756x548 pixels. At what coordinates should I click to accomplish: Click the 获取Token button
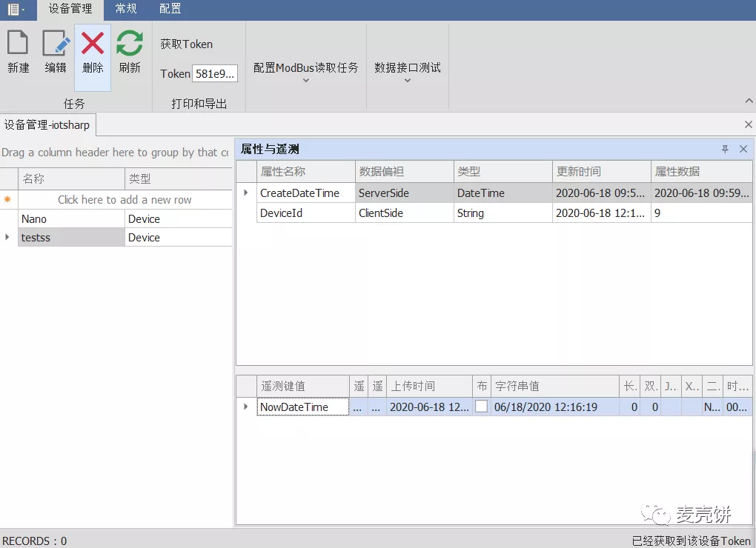click(x=186, y=44)
